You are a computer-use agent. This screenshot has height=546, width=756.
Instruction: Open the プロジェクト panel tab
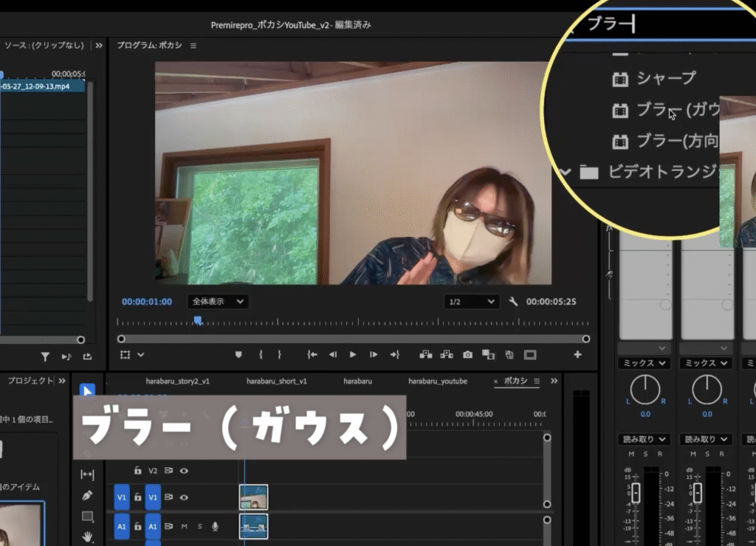click(30, 381)
